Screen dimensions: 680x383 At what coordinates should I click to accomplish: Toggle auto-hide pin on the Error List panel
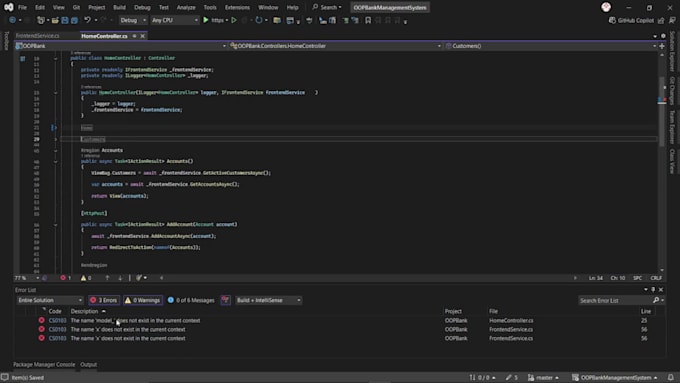coord(653,289)
